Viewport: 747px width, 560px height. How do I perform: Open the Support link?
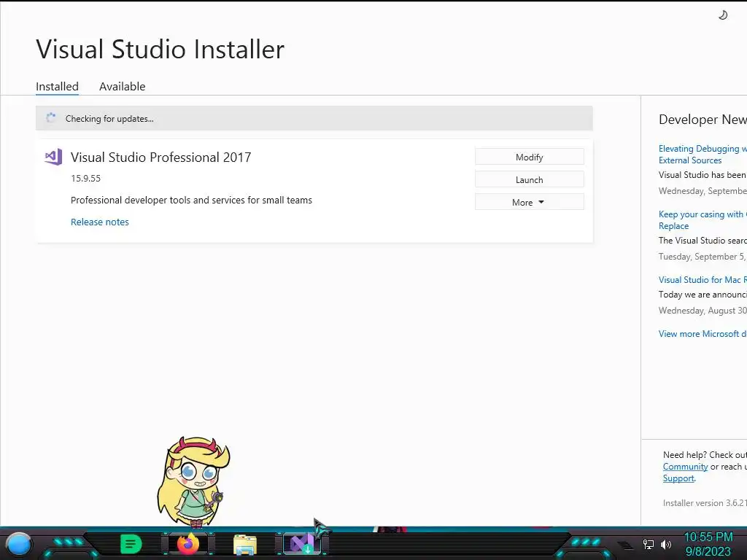point(678,478)
